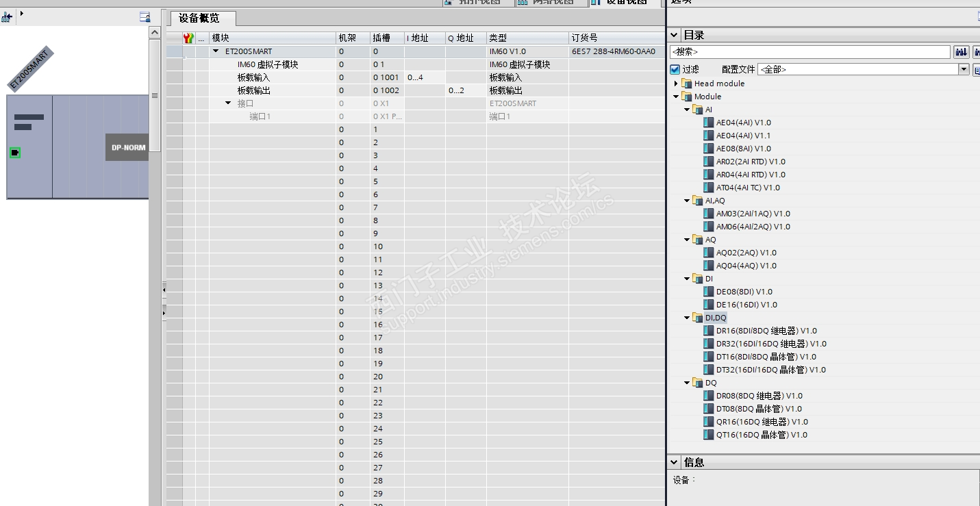The width and height of the screenshot is (980, 506).
Task: Select the DT08(8DQ 晶体管) module icon
Action: coord(709,409)
